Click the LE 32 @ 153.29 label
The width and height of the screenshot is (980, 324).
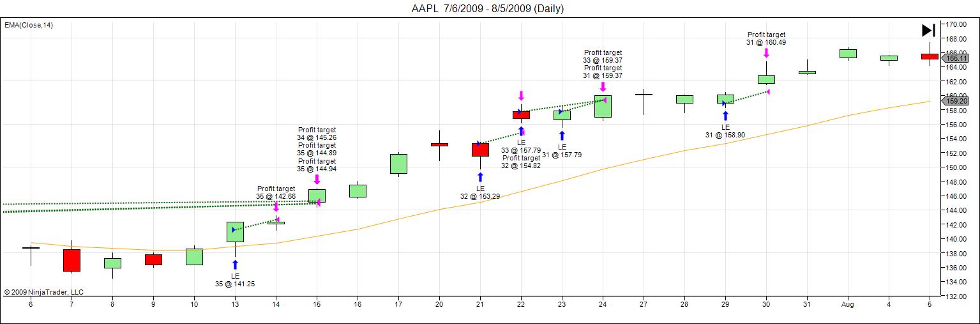pos(480,192)
